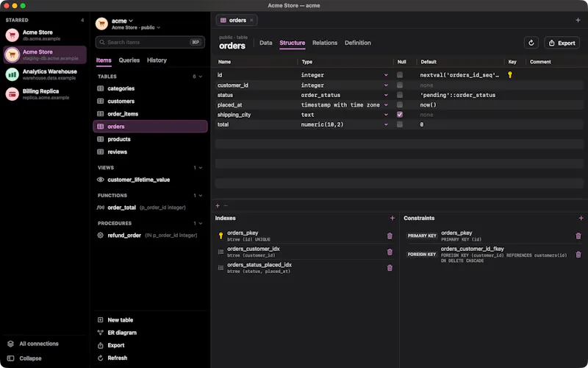The height and width of the screenshot is (368, 588).
Task: Click New table in sidebar footer
Action: 120,320
